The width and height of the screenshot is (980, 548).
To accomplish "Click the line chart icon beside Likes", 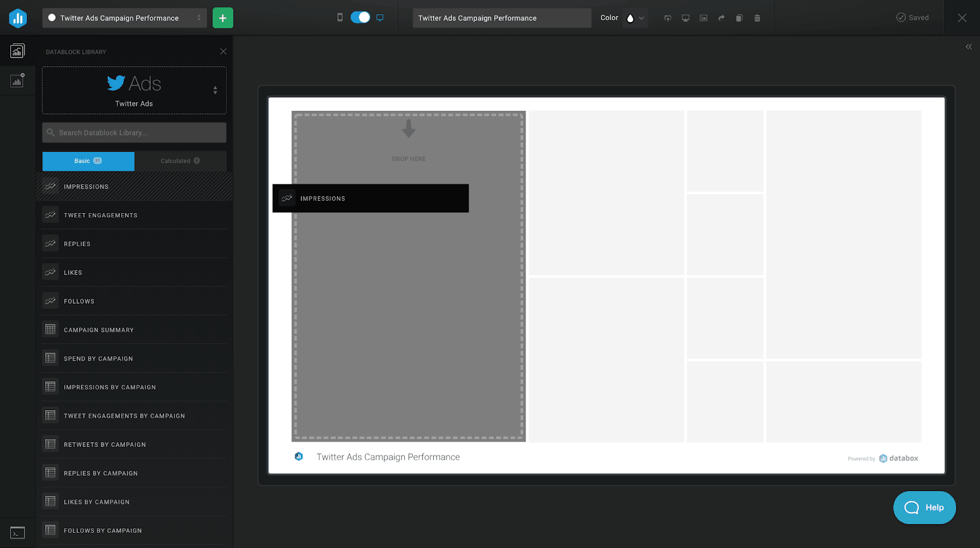I will point(50,272).
